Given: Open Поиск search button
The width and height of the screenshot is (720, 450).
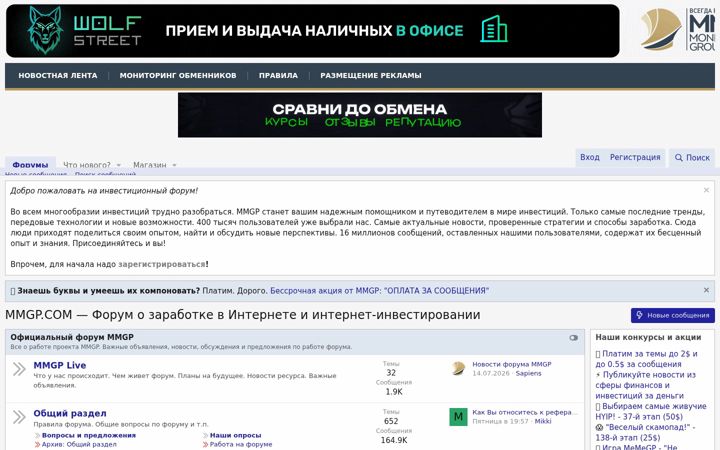Looking at the screenshot, I should (x=692, y=158).
